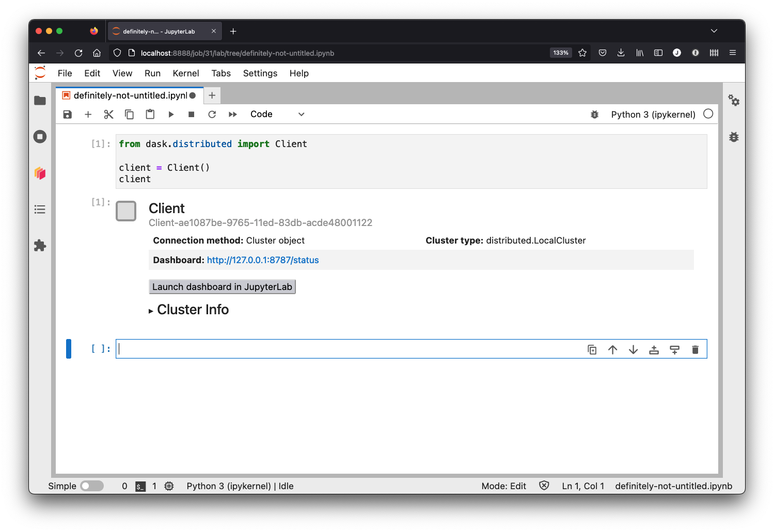Insert a cell below with plus icon
The image size is (774, 532).
pos(88,115)
